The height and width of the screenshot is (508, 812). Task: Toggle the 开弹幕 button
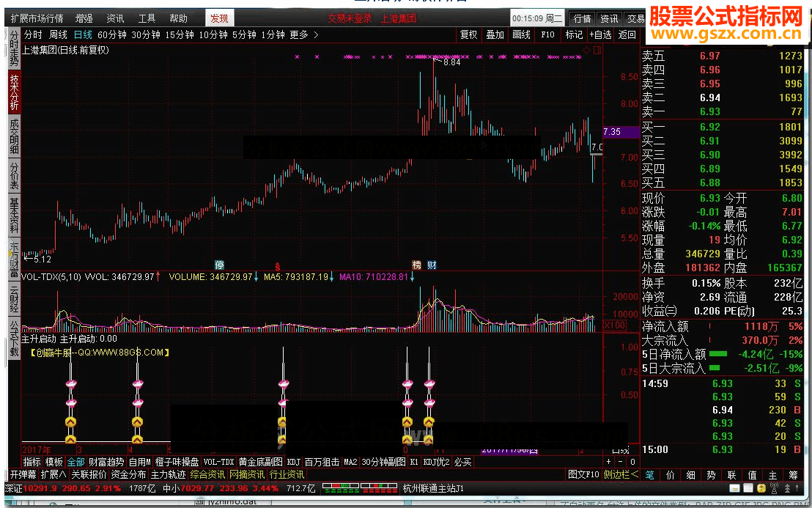click(23, 474)
